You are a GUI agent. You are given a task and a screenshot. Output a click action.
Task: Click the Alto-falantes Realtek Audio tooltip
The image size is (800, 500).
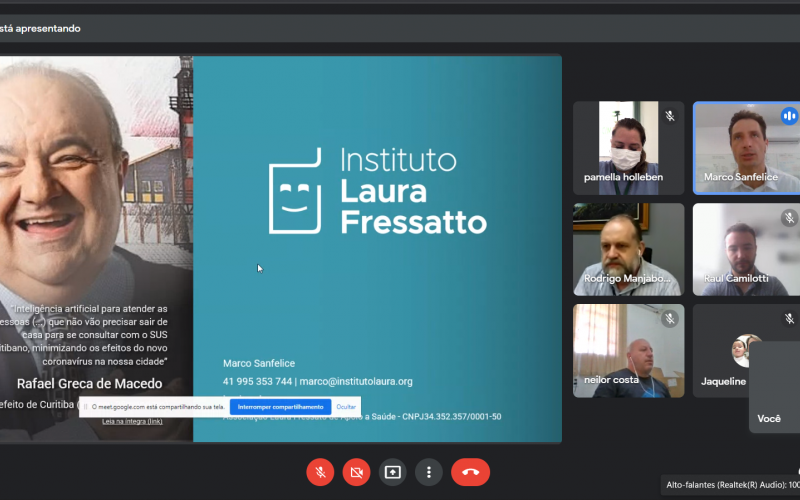[x=730, y=485]
